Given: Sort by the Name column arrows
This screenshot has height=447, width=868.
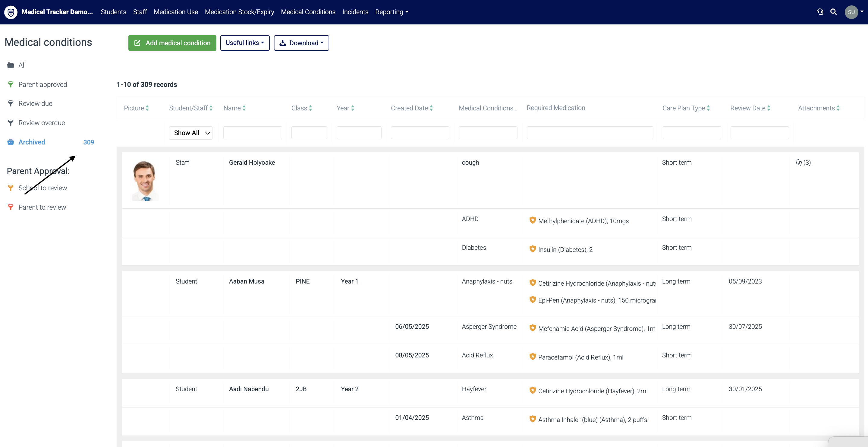Looking at the screenshot, I should pyautogui.click(x=244, y=108).
